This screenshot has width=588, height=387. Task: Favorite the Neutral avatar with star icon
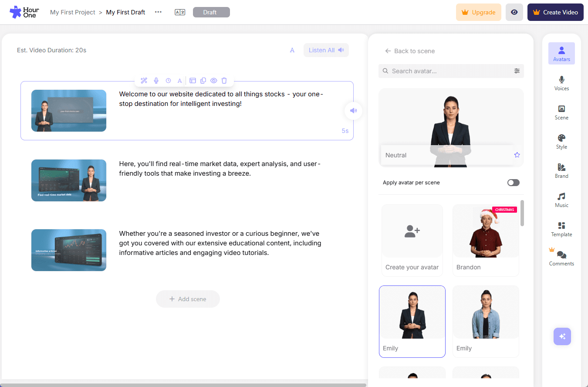517,155
